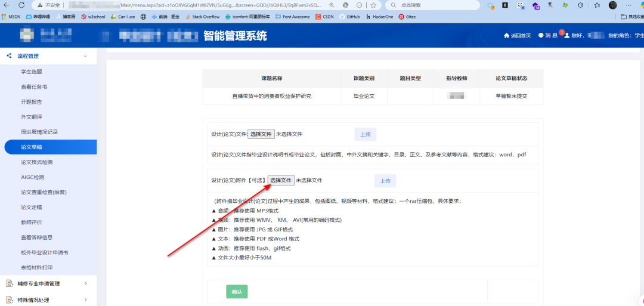Open the globe icon bookmark
The height and width of the screenshot is (306, 644).
point(143,17)
